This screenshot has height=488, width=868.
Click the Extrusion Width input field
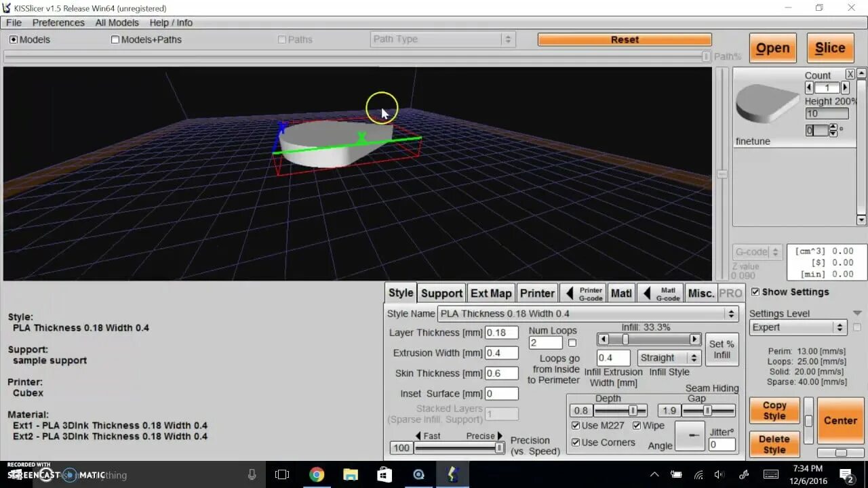502,353
